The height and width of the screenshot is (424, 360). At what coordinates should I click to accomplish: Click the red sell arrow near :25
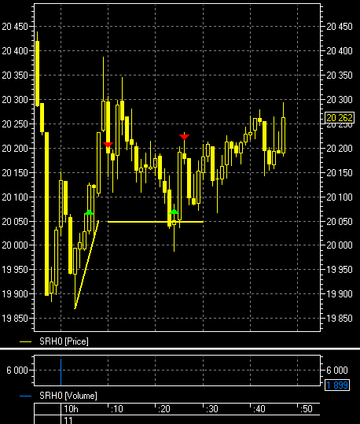point(184,137)
